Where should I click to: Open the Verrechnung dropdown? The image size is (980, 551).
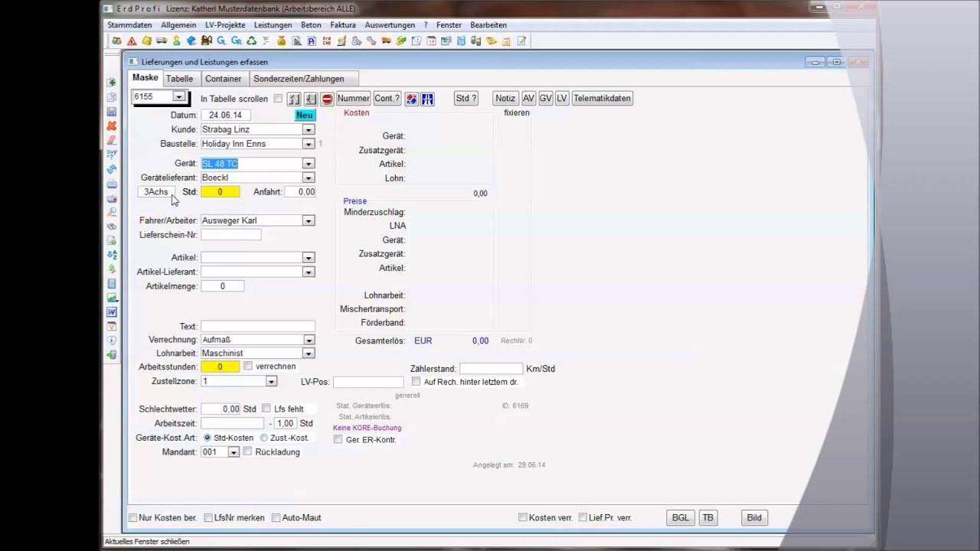point(308,340)
